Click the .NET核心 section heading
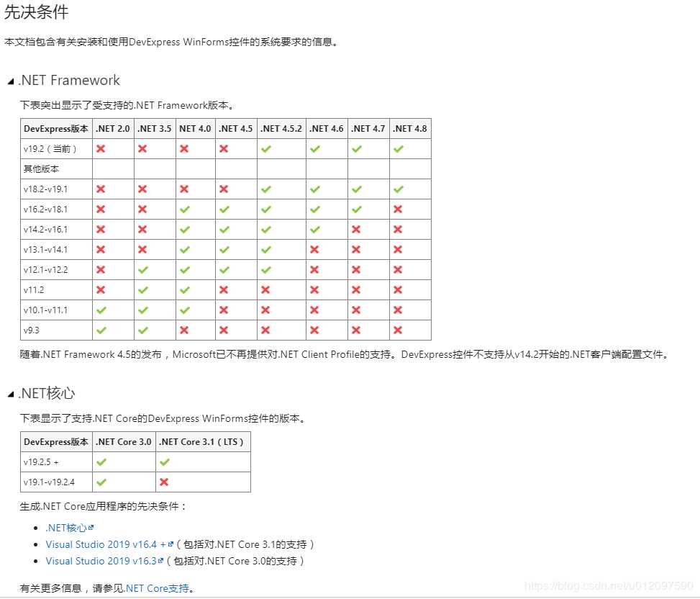This screenshot has height=599, width=700. (x=47, y=393)
